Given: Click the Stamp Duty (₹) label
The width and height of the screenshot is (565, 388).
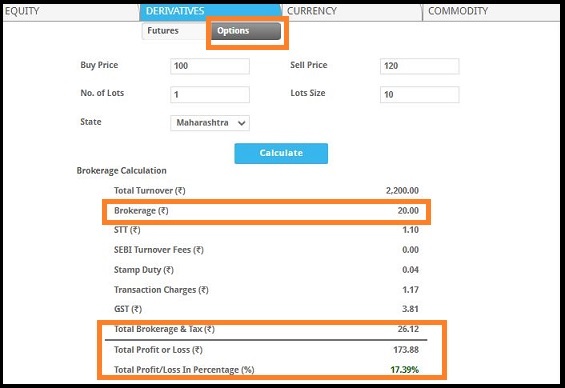Looking at the screenshot, I should pos(143,270).
